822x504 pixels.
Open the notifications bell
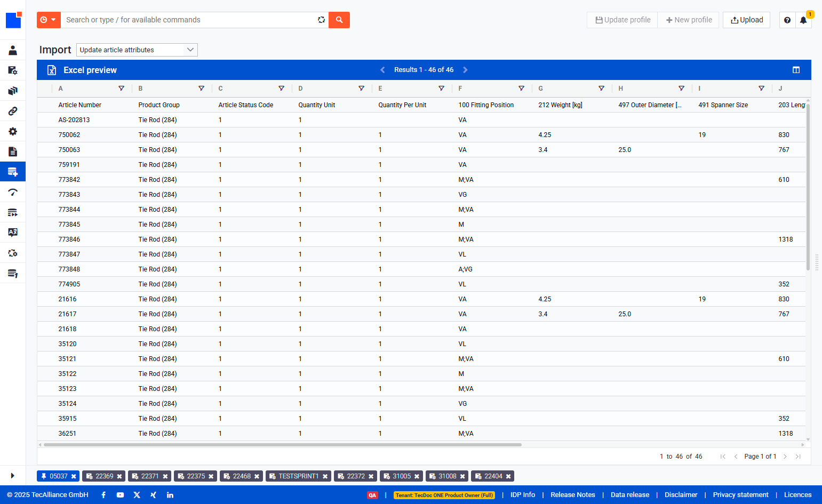click(x=803, y=20)
